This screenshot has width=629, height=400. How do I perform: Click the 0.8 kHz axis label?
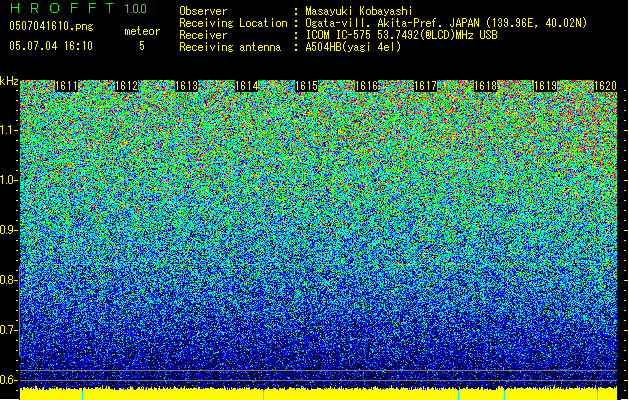click(8, 280)
